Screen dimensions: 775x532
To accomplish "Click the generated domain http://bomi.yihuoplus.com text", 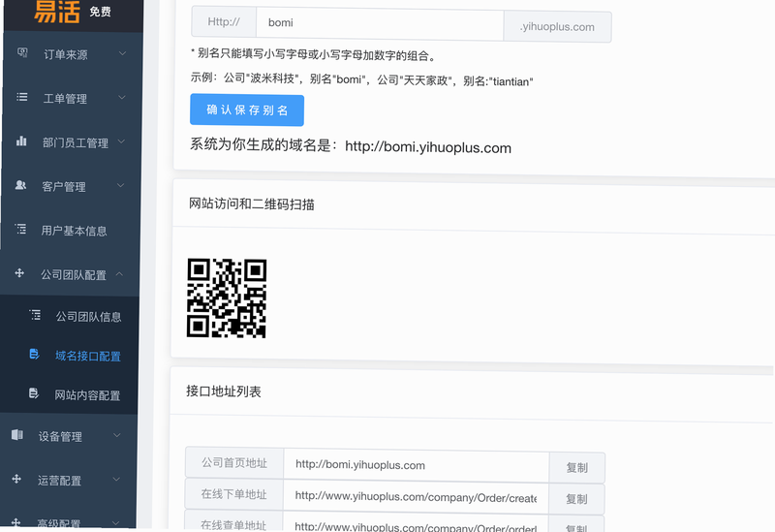I will [x=428, y=147].
